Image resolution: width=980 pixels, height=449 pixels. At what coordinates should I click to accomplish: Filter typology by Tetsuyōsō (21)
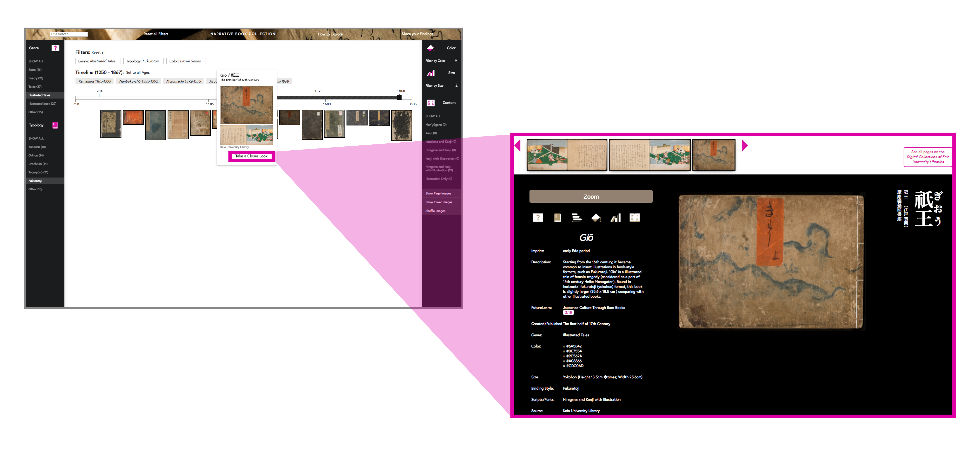click(38, 173)
